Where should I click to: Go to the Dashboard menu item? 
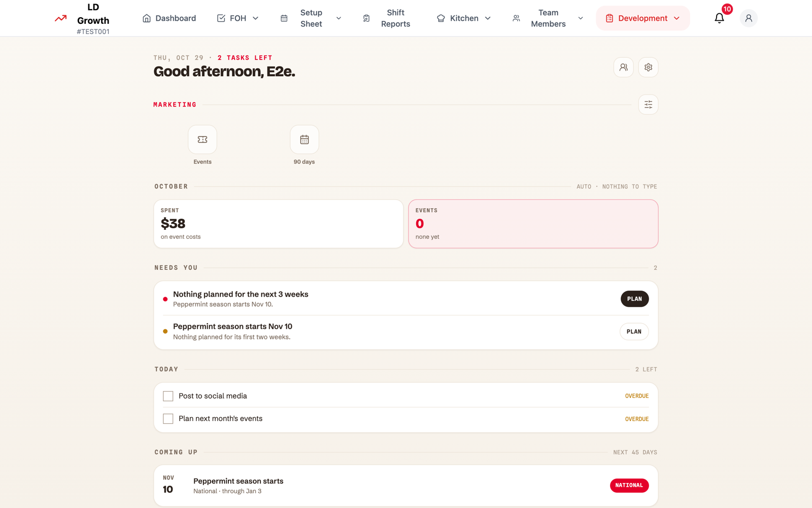[x=169, y=18]
